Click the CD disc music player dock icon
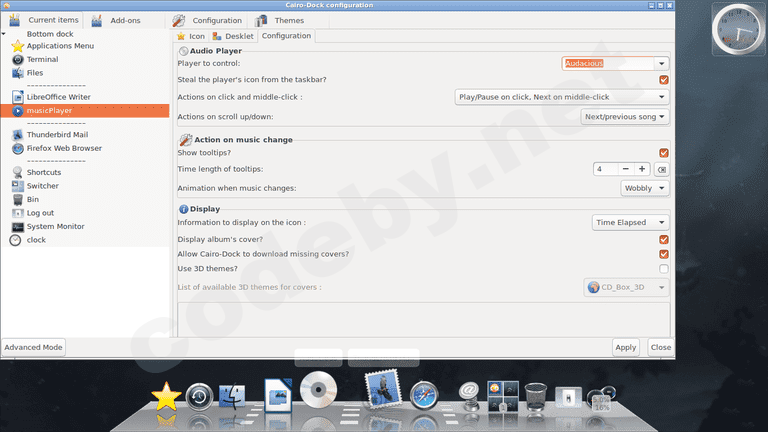The height and width of the screenshot is (432, 768). 318,389
